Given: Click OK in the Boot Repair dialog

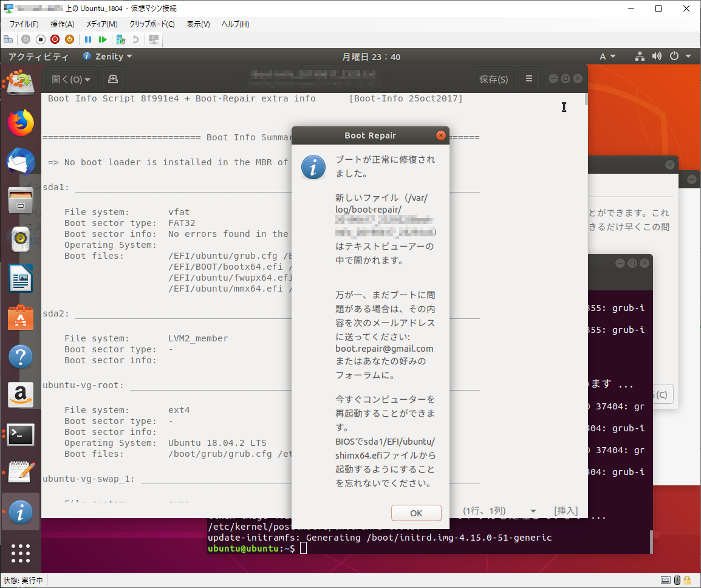Looking at the screenshot, I should click(416, 513).
